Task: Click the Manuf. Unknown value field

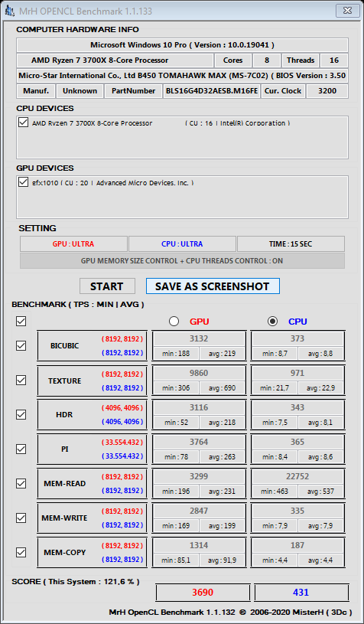Action: [x=80, y=91]
